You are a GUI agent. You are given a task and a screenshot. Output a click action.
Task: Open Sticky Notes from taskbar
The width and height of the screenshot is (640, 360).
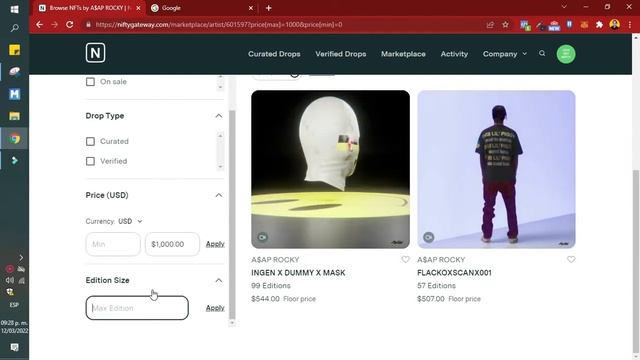tap(14, 50)
